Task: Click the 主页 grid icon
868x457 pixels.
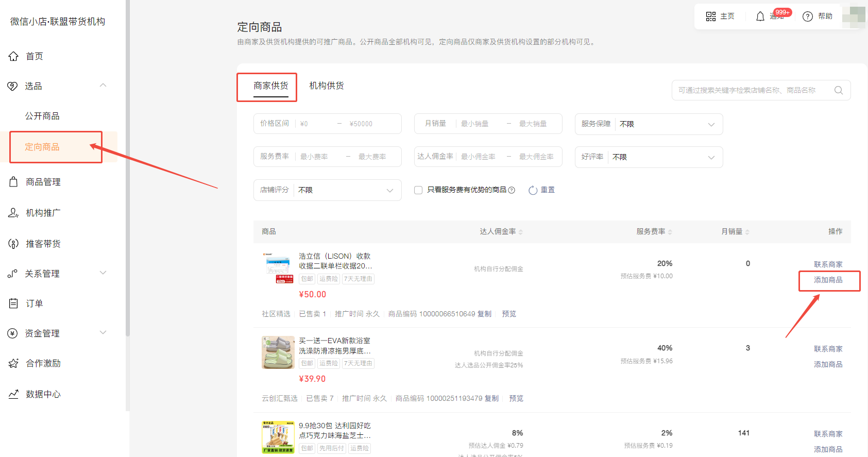Action: tap(711, 16)
